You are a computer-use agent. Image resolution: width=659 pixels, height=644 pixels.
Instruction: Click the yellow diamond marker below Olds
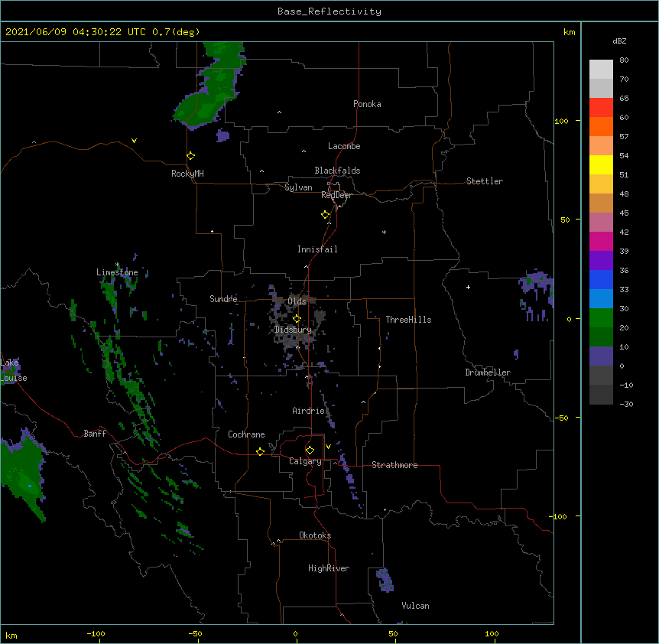[297, 319]
